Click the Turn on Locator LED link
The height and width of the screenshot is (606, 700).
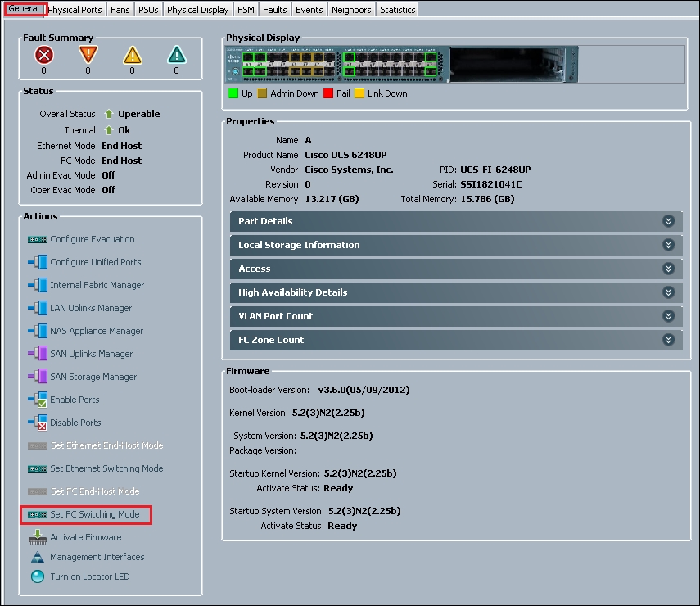pos(90,577)
